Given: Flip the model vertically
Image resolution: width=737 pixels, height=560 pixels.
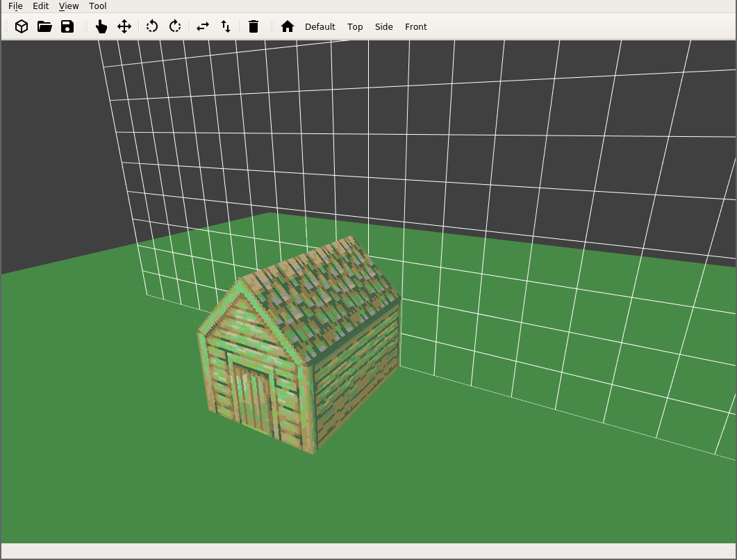Looking at the screenshot, I should pyautogui.click(x=226, y=26).
